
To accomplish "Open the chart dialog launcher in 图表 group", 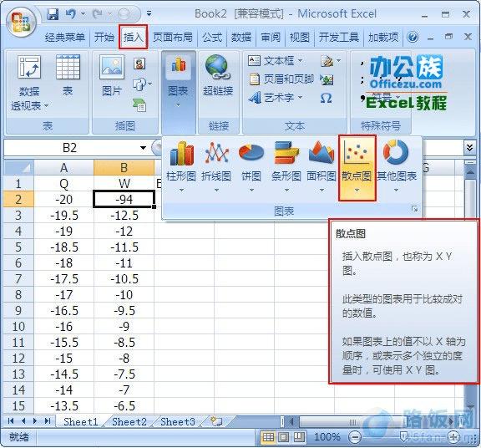I will click(414, 209).
